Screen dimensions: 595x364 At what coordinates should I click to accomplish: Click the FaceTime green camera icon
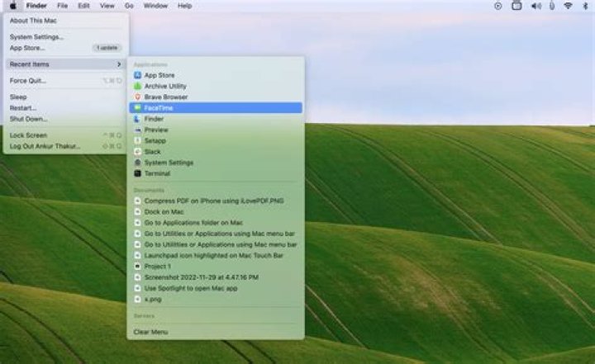click(x=138, y=108)
